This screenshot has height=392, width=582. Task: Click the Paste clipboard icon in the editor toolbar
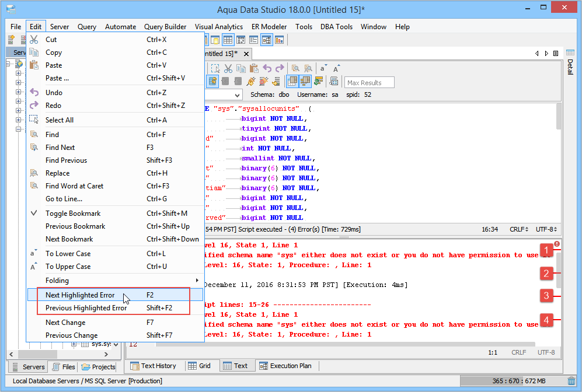(254, 69)
